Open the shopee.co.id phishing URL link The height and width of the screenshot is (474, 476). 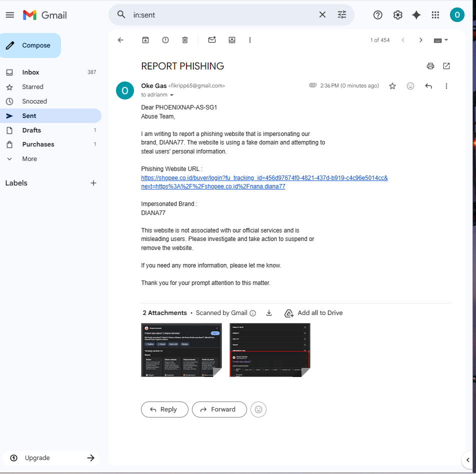264,182
